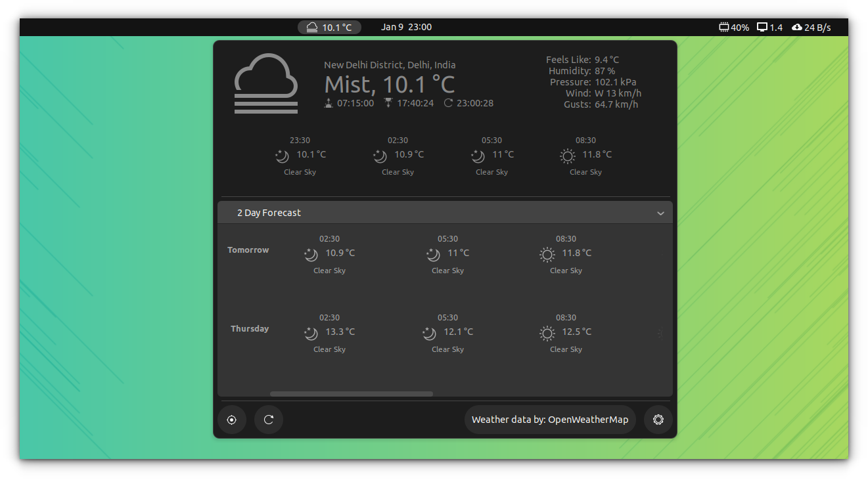Click the chevron on the 2 Day Forecast bar
The width and height of the screenshot is (868, 480).
click(661, 213)
